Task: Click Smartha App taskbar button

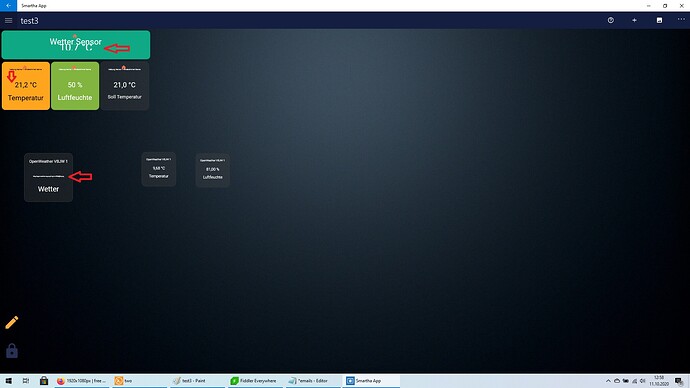Action: point(371,381)
